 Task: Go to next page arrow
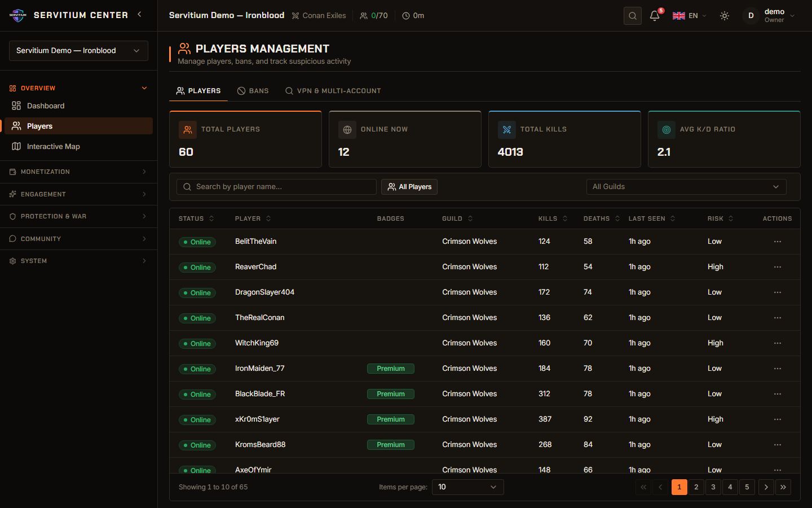coord(766,487)
